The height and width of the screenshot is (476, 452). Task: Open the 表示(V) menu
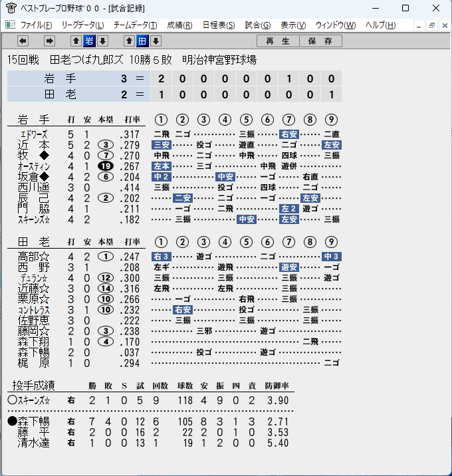293,25
